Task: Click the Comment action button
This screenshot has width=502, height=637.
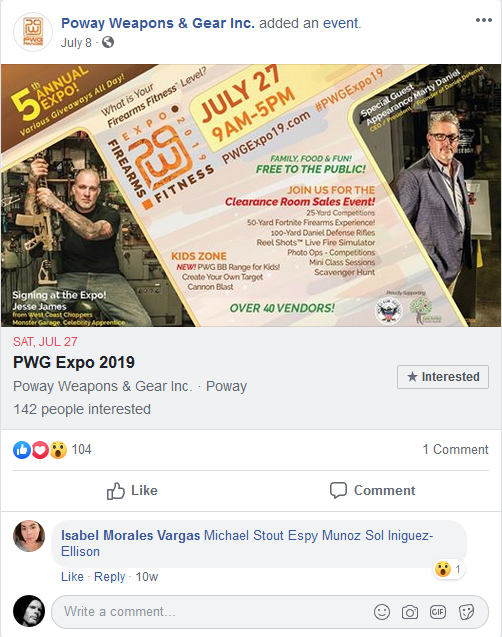Action: coord(372,491)
